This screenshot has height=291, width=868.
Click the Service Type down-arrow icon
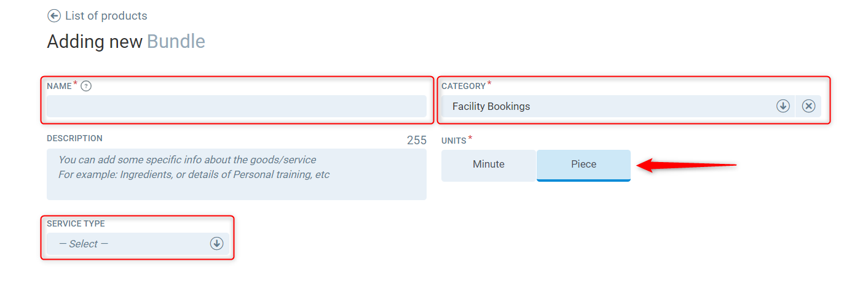216,244
